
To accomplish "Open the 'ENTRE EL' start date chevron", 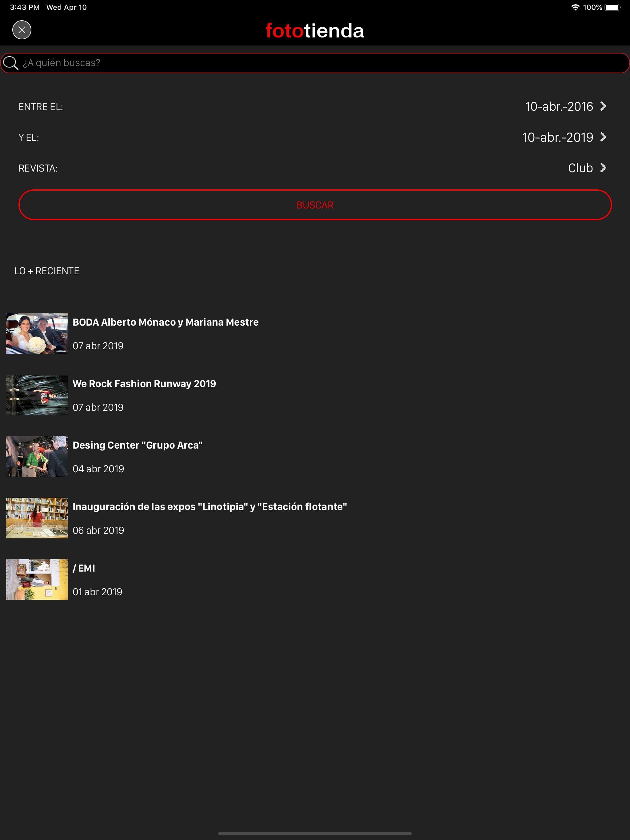I will click(x=603, y=106).
